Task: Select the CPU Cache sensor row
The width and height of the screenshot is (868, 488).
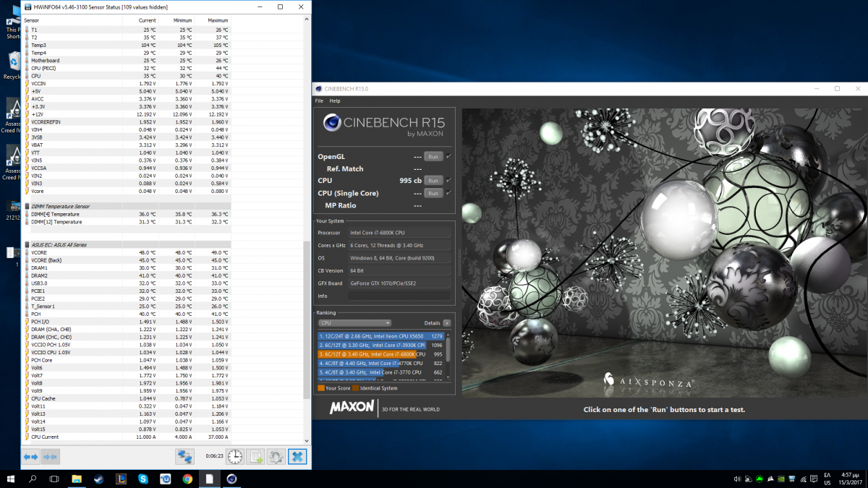Action: pos(127,398)
